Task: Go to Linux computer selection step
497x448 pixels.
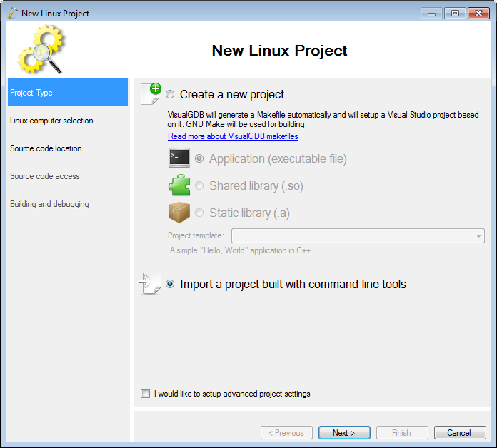Action: coord(51,121)
